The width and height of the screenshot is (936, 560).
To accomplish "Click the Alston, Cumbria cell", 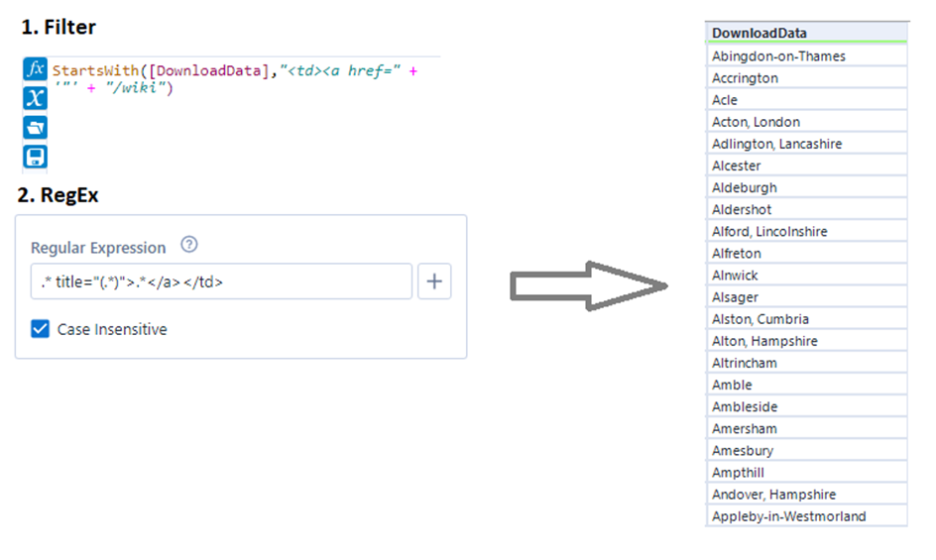I will (806, 319).
